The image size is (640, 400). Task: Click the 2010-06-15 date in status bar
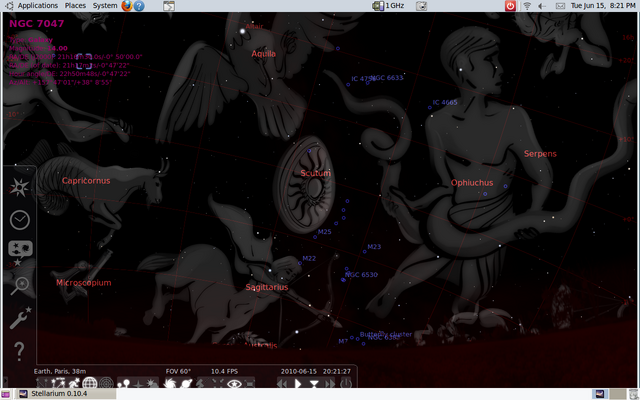point(299,371)
